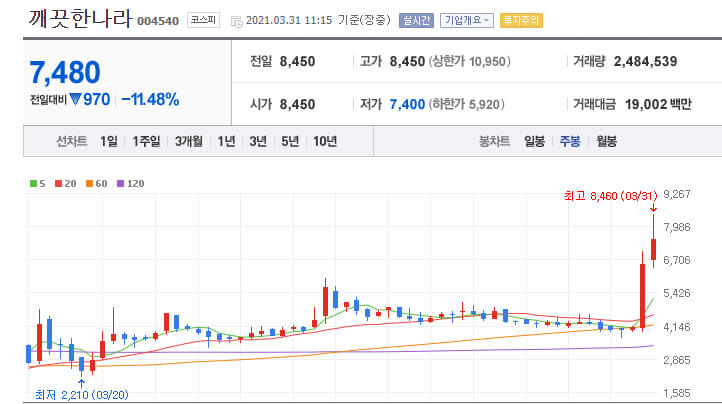Switch to 월봉 monthly candle chart
The height and width of the screenshot is (404, 722).
(606, 141)
